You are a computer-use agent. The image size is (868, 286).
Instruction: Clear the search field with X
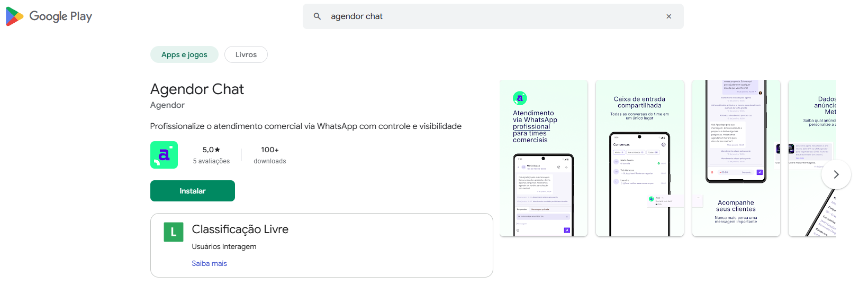click(669, 16)
